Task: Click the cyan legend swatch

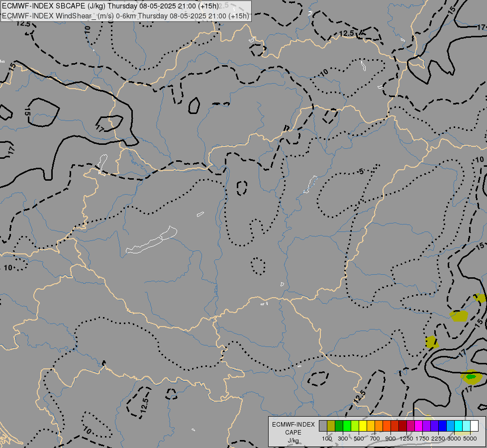Action: coord(458,426)
